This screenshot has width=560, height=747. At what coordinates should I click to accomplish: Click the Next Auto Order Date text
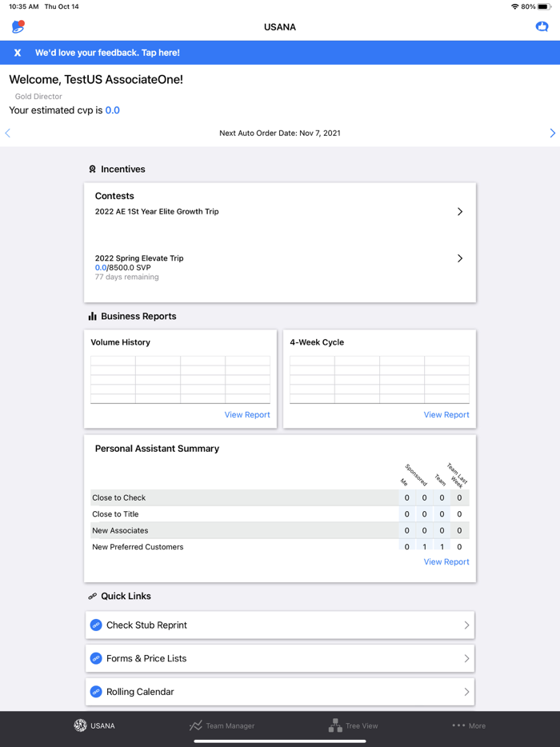[x=280, y=133]
